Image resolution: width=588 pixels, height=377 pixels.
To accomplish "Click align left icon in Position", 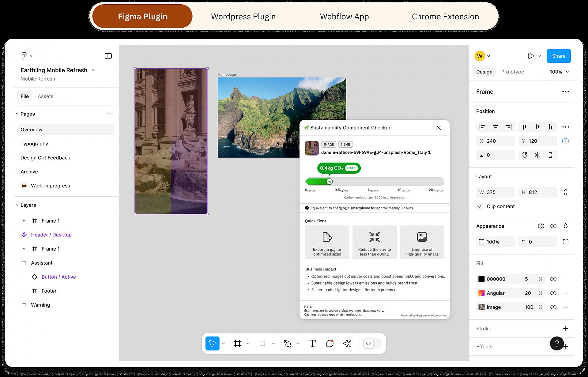I will click(483, 127).
